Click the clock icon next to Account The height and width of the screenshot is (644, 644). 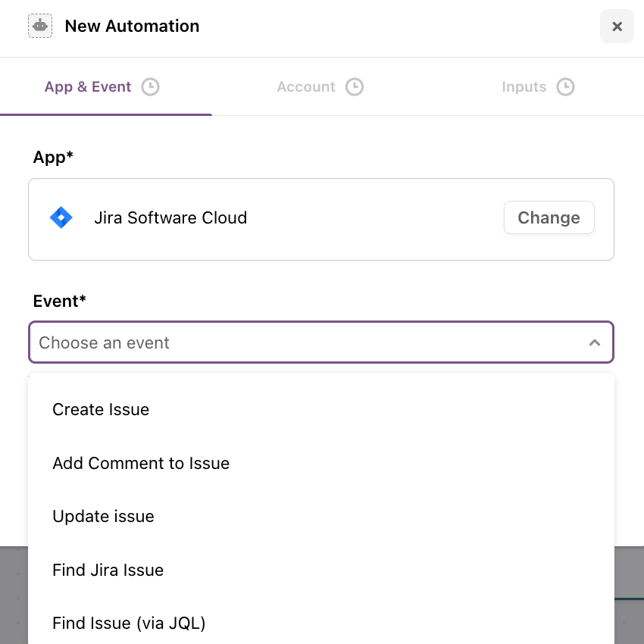[355, 87]
